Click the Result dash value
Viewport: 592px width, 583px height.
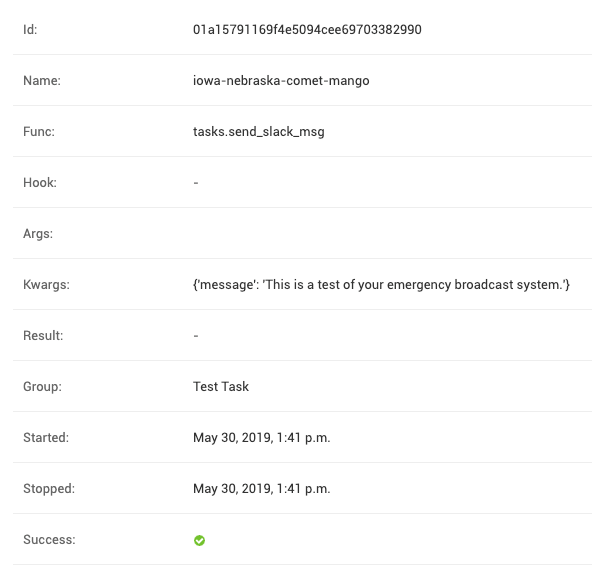click(x=196, y=336)
